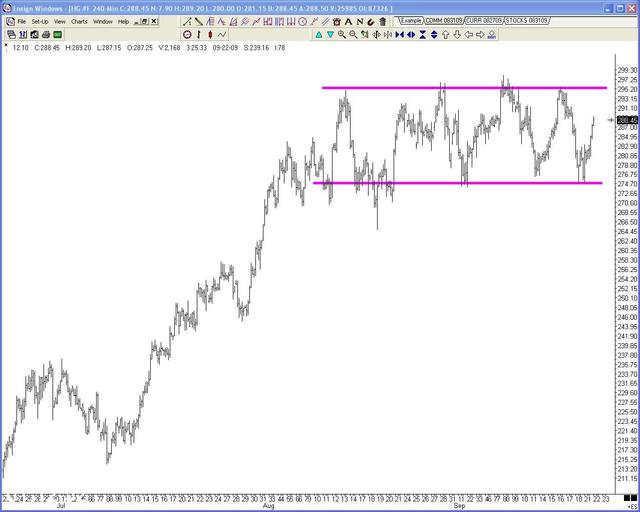Switch to the STOCKS 083109 tab
The image size is (640, 512).
pyautogui.click(x=527, y=20)
